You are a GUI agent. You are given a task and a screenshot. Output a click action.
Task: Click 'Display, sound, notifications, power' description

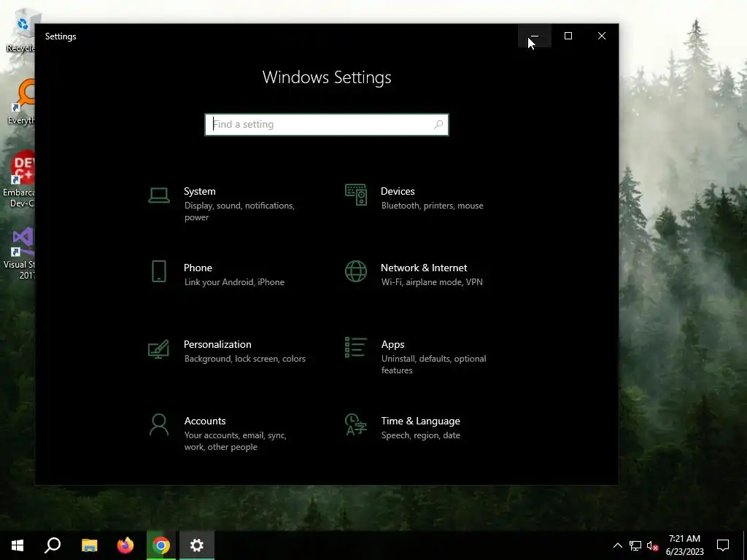pos(239,211)
